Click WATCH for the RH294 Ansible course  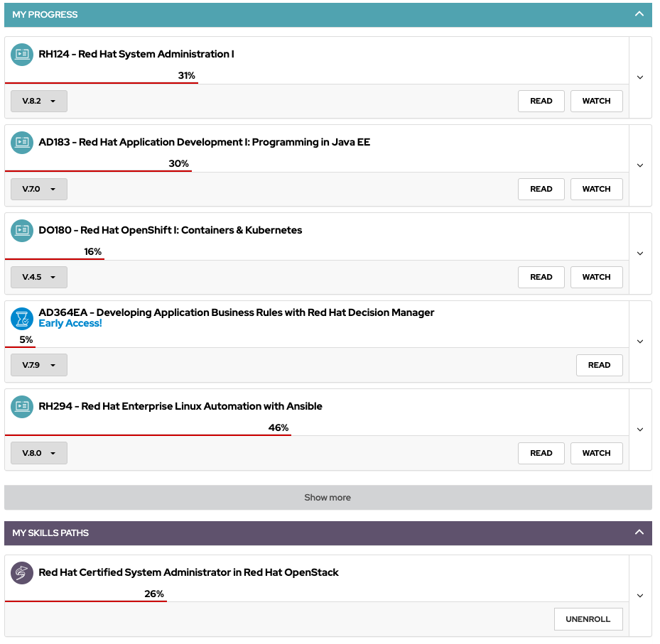click(596, 453)
